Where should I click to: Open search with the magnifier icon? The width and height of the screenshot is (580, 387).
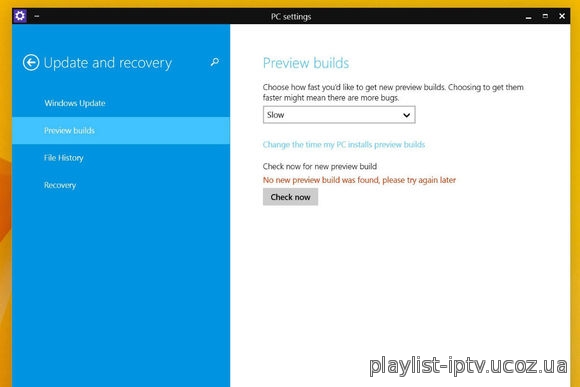tap(215, 62)
